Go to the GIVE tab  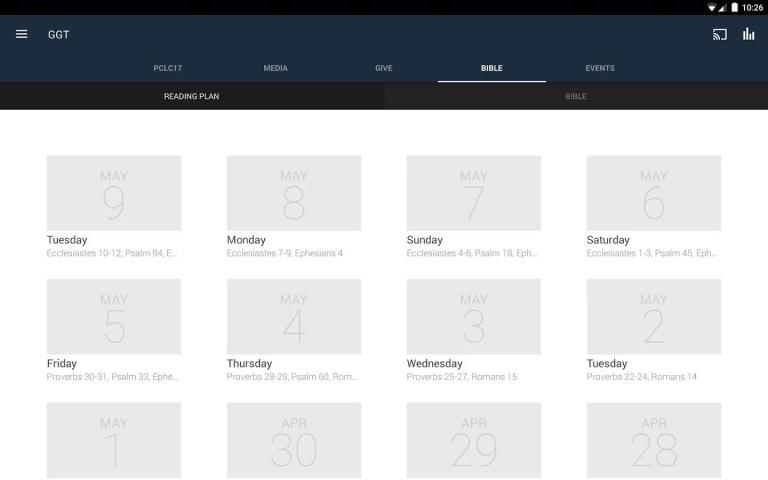click(384, 68)
